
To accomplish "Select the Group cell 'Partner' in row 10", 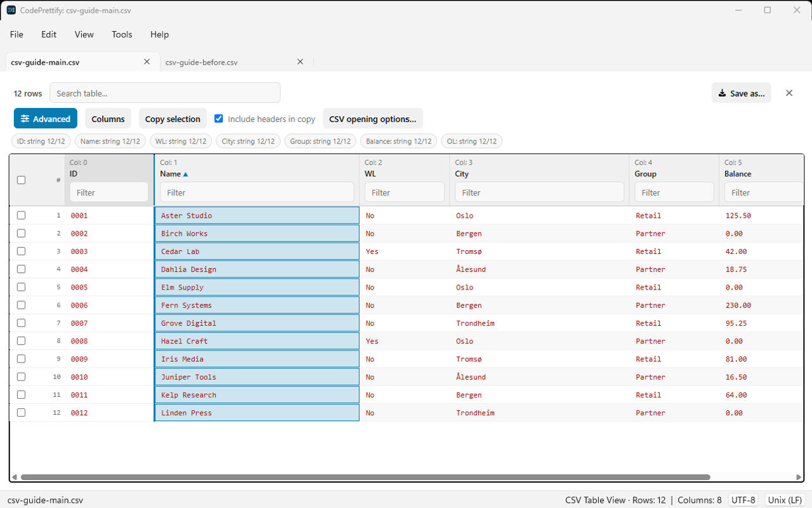I will click(x=674, y=377).
